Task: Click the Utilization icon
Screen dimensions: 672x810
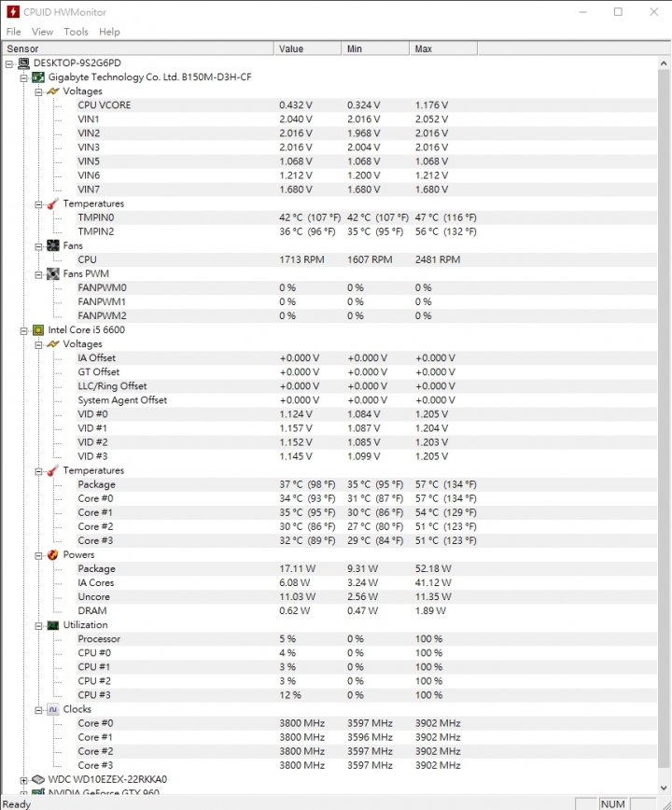Action: 52,625
